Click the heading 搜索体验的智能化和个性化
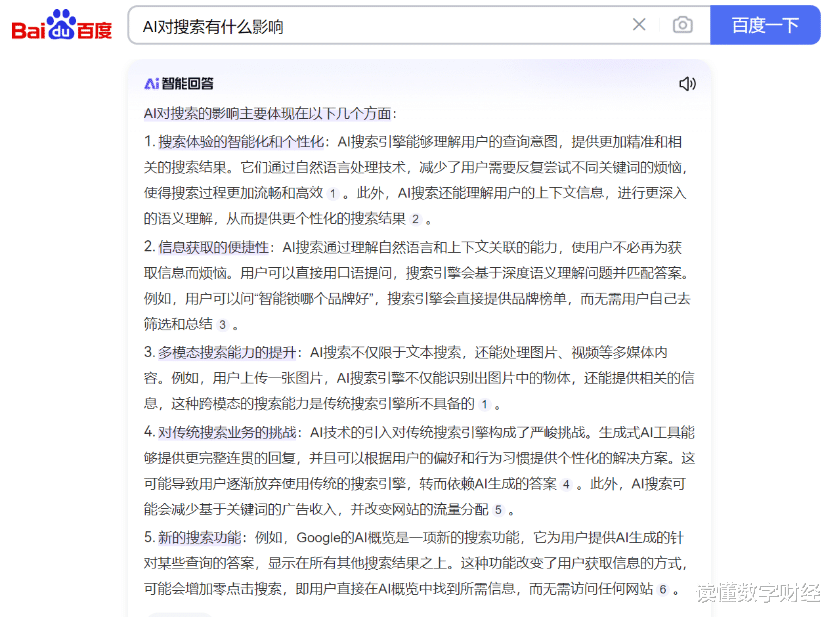This screenshot has height=617, width=831. coord(241,142)
